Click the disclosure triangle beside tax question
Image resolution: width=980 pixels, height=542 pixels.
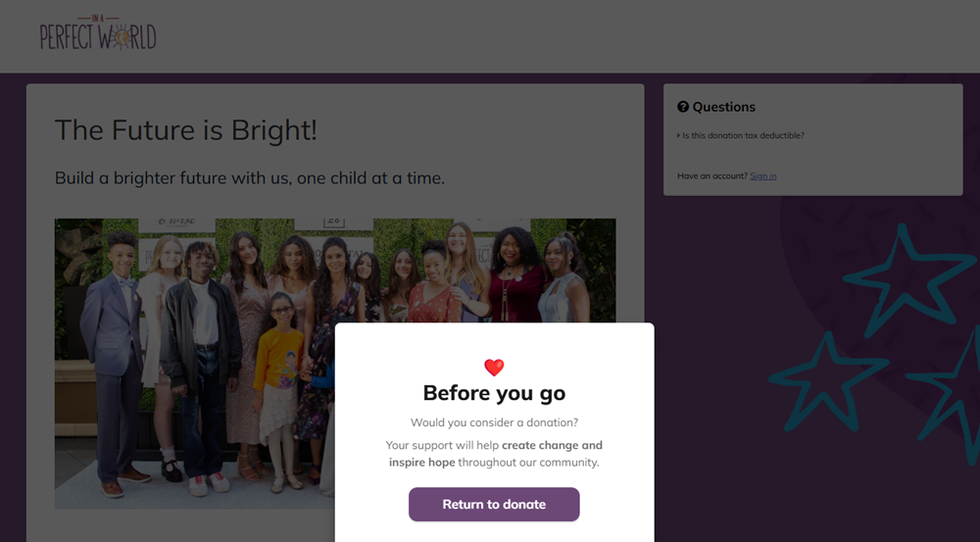click(x=678, y=135)
